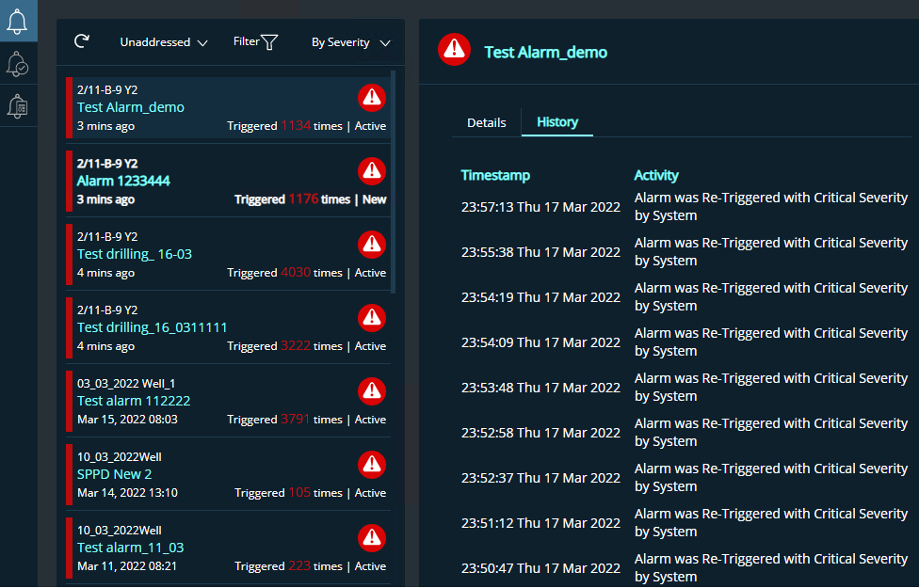Open the acknowledged alarms bell-with-check icon

point(18,64)
